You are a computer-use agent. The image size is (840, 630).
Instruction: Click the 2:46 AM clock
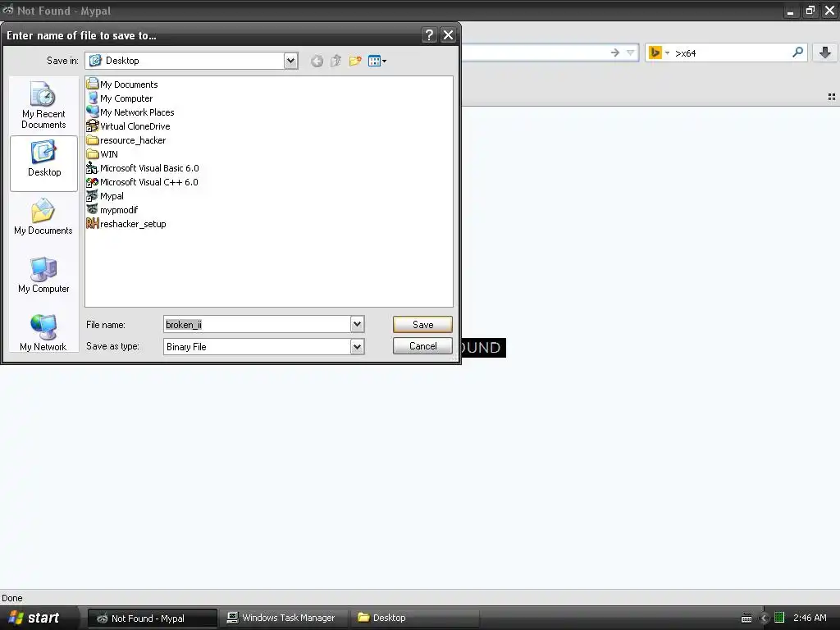pyautogui.click(x=810, y=618)
